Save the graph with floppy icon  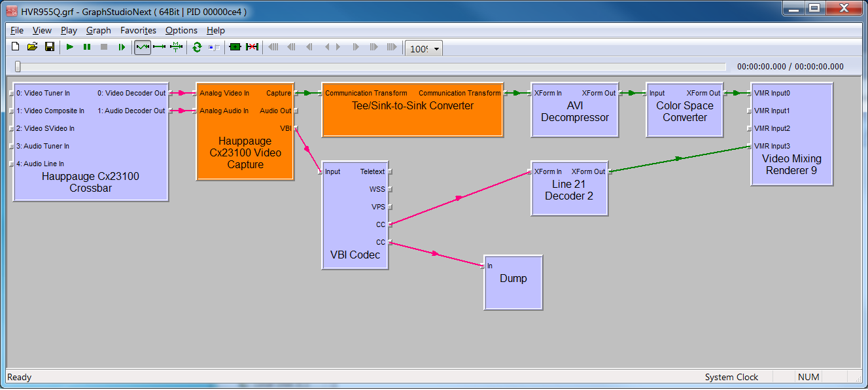point(50,47)
